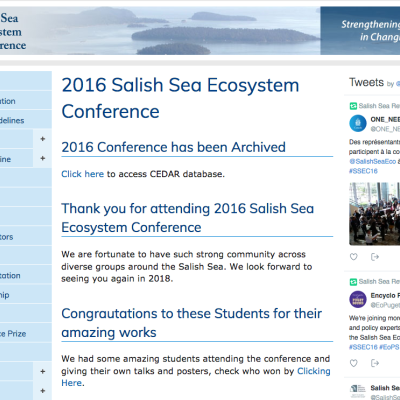Click the 'Encyclo' account name
The image size is (400, 400).
(x=385, y=295)
